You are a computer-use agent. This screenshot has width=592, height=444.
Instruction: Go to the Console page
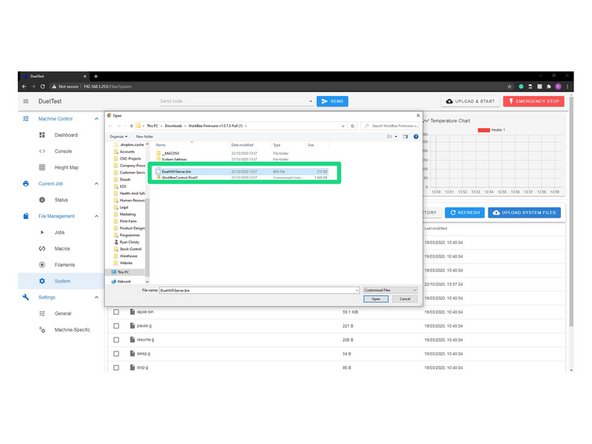pyautogui.click(x=63, y=151)
